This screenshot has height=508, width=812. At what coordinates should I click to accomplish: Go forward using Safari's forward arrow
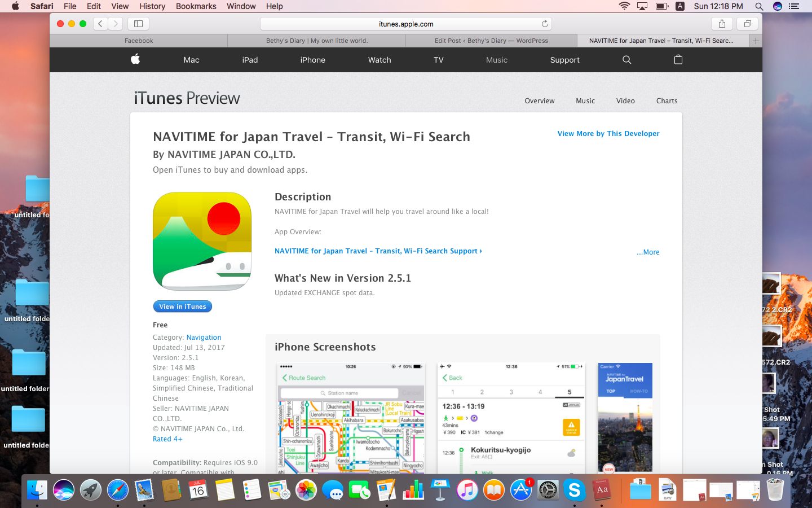[x=115, y=24]
